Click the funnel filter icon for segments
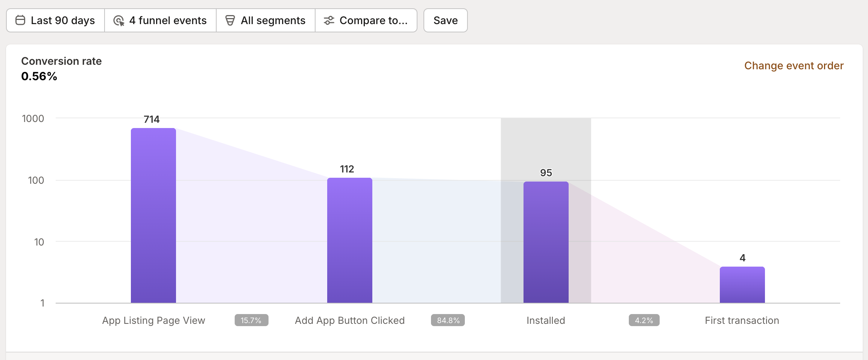Screen dimensions: 868x360 click(x=230, y=20)
